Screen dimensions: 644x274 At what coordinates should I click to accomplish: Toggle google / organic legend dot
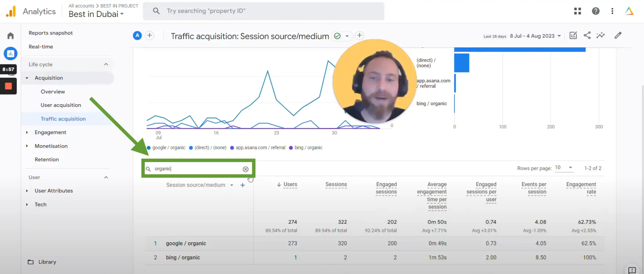tap(149, 148)
